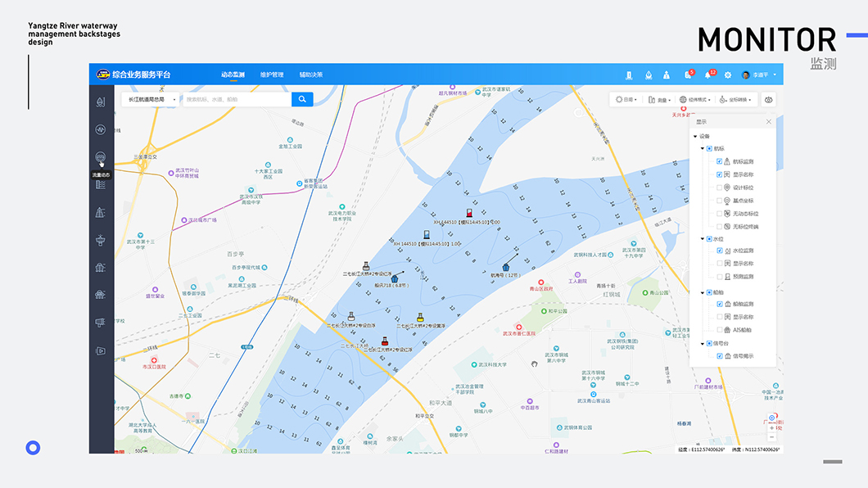Toggle the 水位 group selector box
Viewport: 868px width, 488px height.
[x=709, y=239]
